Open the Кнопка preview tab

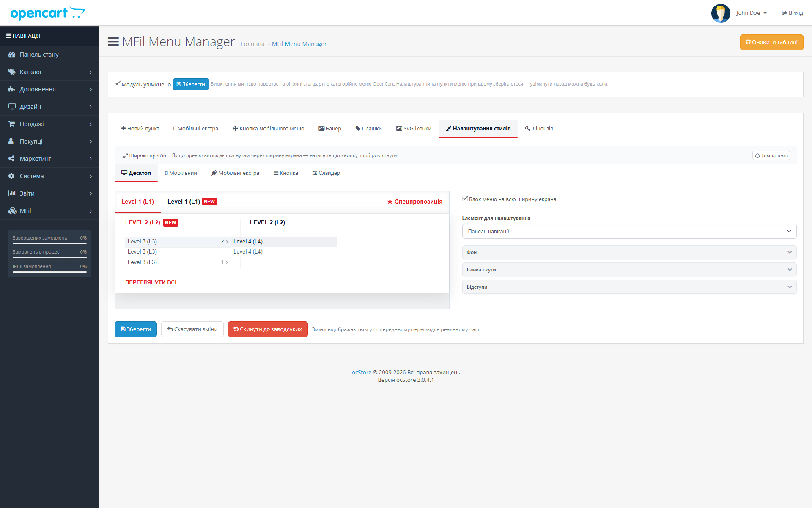pyautogui.click(x=285, y=173)
